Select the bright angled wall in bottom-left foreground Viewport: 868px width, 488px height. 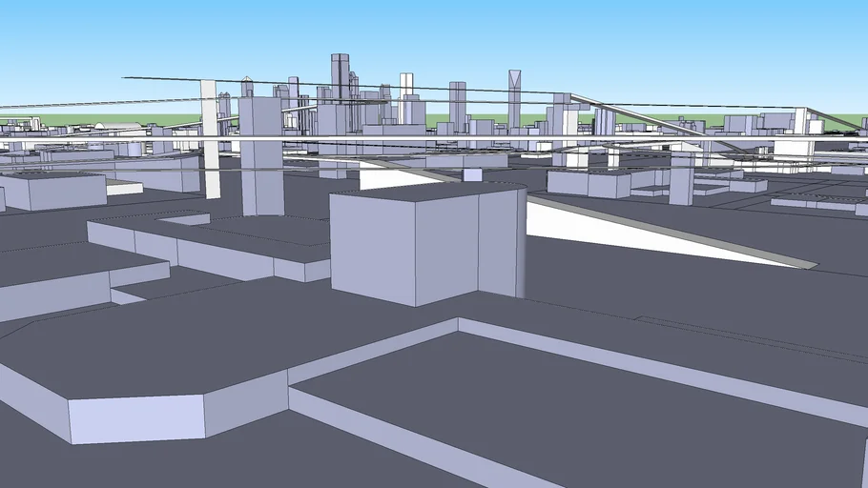(136, 419)
